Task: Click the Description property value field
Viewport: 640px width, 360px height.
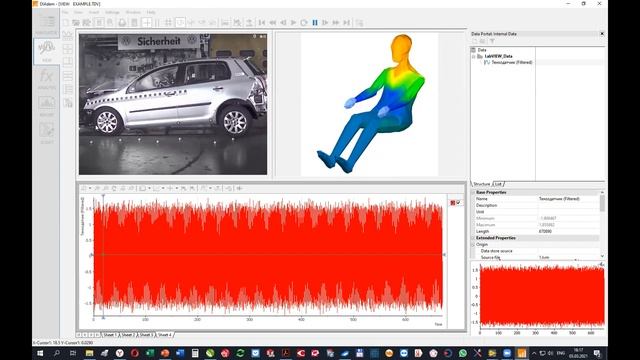Action: [x=568, y=205]
